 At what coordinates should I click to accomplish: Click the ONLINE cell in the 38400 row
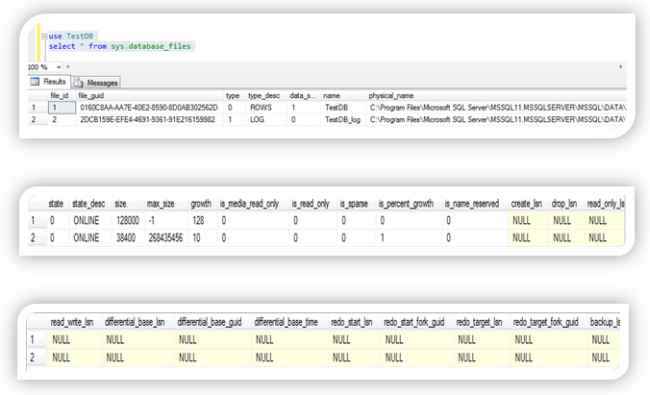pos(86,238)
